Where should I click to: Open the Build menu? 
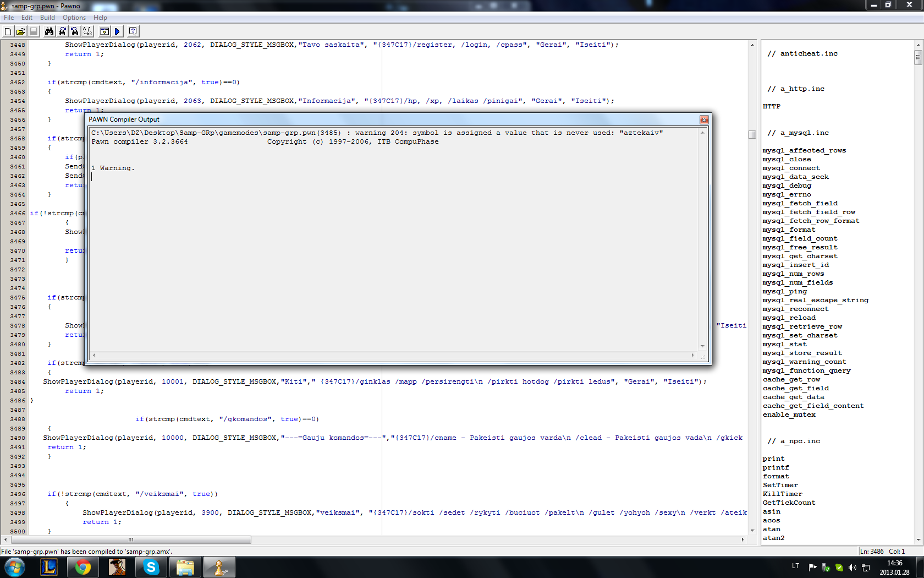pos(47,18)
